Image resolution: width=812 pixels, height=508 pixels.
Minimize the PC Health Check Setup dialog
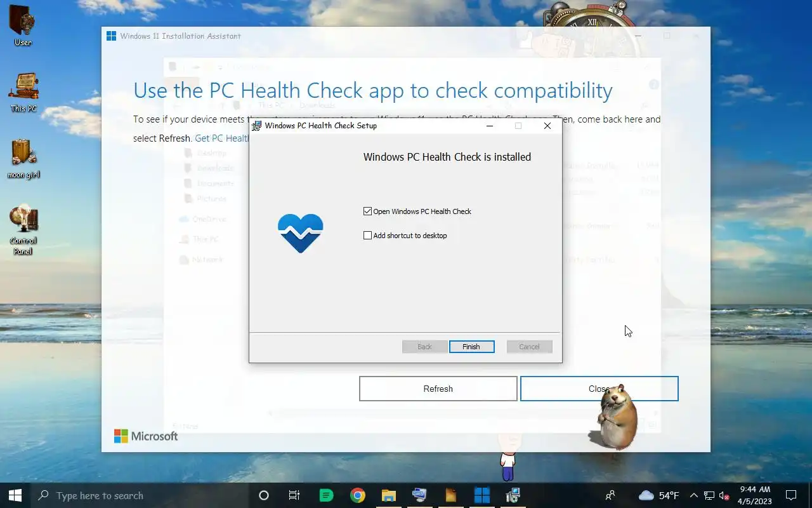(x=490, y=126)
